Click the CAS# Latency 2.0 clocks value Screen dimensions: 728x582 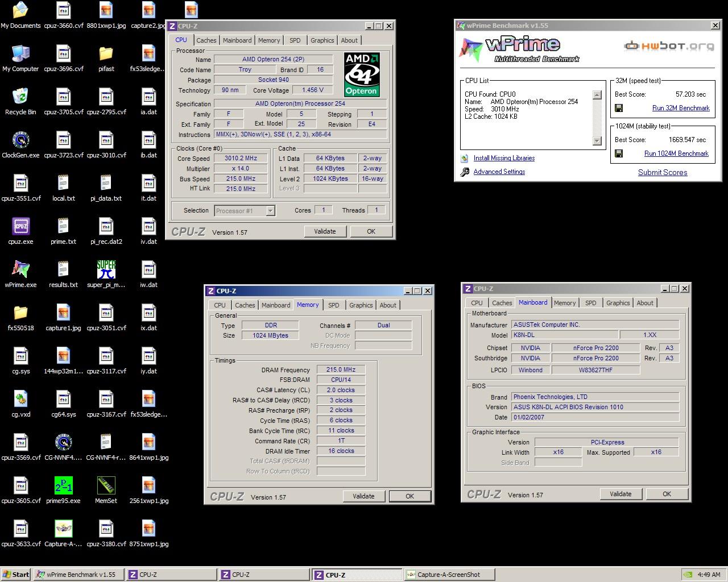pos(341,390)
